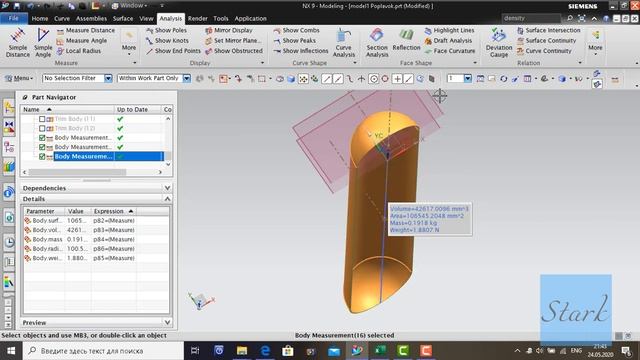
Task: Open Excel from the taskbar
Action: 380,351
